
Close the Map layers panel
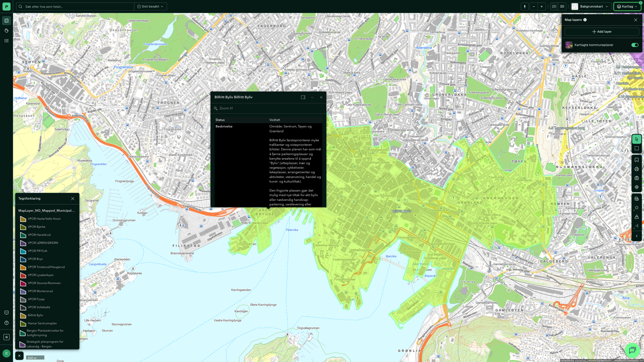[636, 20]
